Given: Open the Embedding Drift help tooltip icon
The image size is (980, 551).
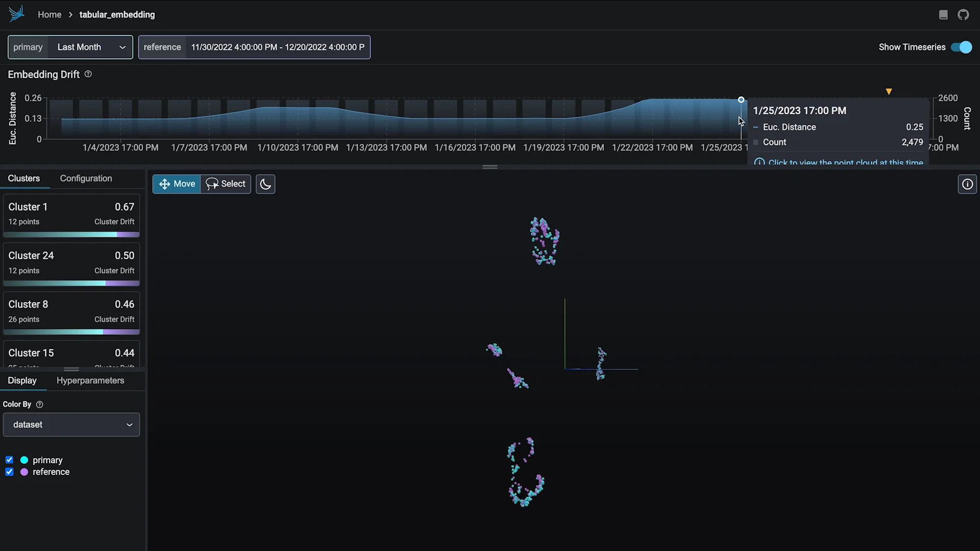Looking at the screenshot, I should [88, 74].
